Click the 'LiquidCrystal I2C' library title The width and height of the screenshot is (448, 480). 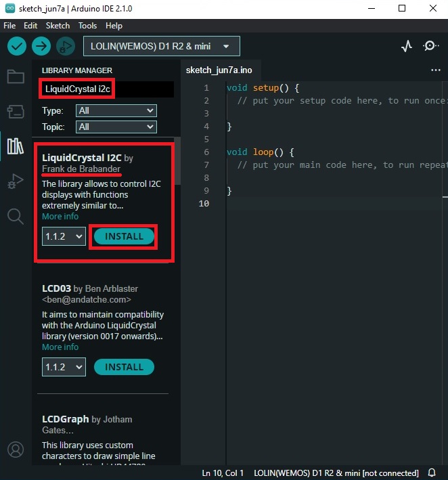82,158
